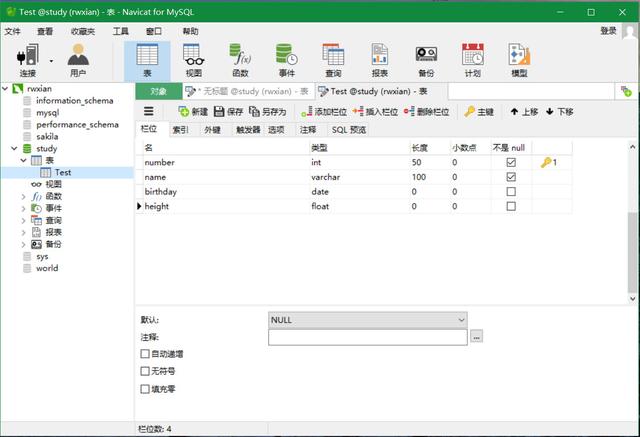Expand the 函数 node in study tree

[24, 197]
